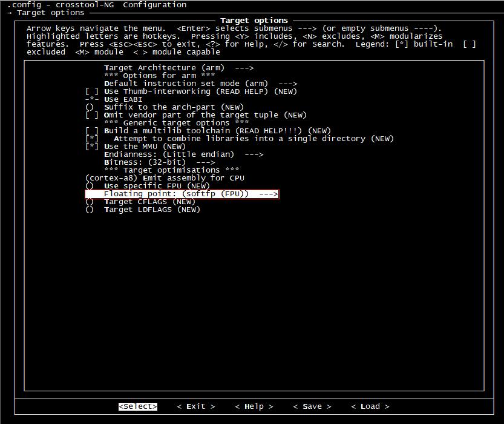
Task: Enable Use Thumb-interworking checkbox
Action: [191, 91]
